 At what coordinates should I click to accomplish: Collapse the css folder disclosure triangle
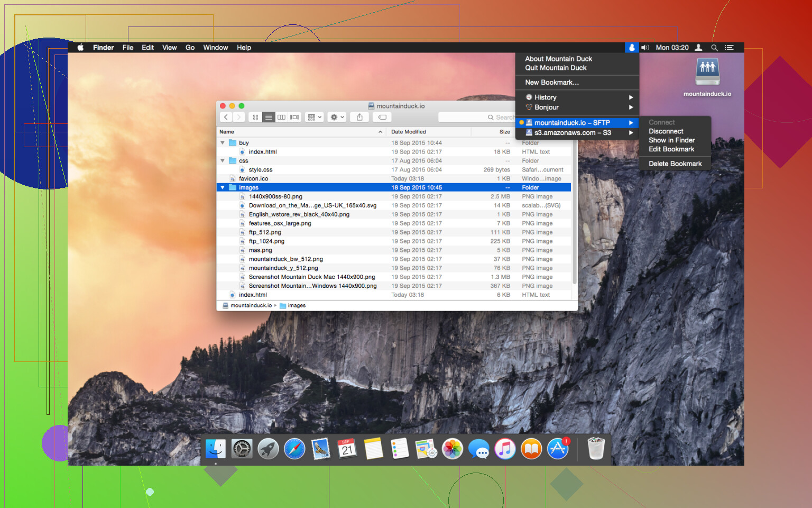(x=223, y=161)
